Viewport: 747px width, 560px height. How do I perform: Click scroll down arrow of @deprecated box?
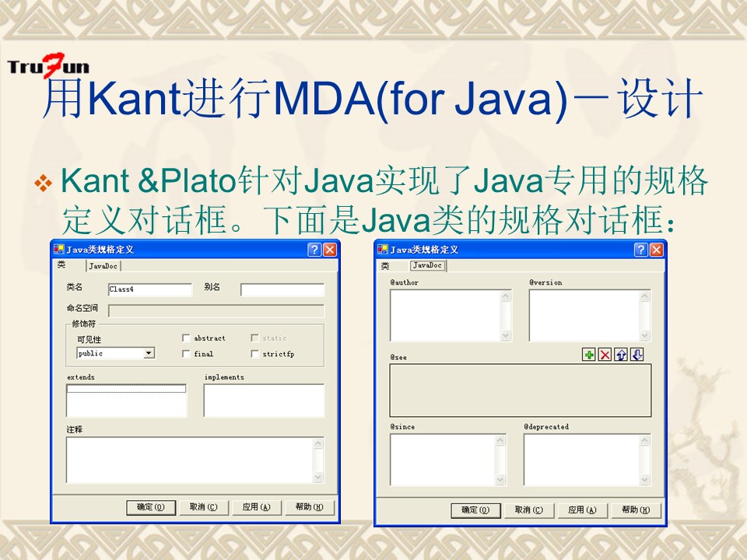coord(644,480)
